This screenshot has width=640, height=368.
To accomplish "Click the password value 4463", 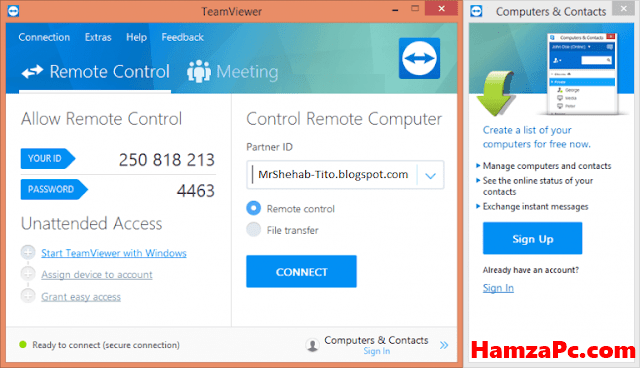I will coord(196,191).
